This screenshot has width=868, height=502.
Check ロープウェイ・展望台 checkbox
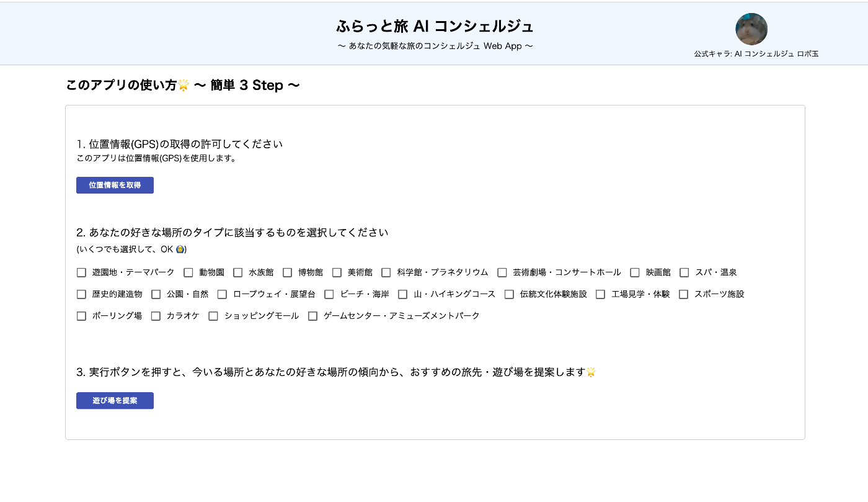point(222,294)
